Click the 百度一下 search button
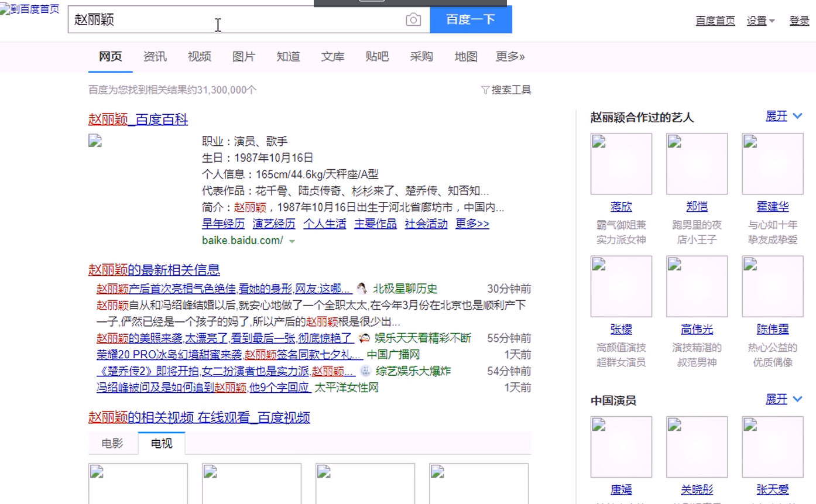Screen dimensions: 816x504 [471, 19]
